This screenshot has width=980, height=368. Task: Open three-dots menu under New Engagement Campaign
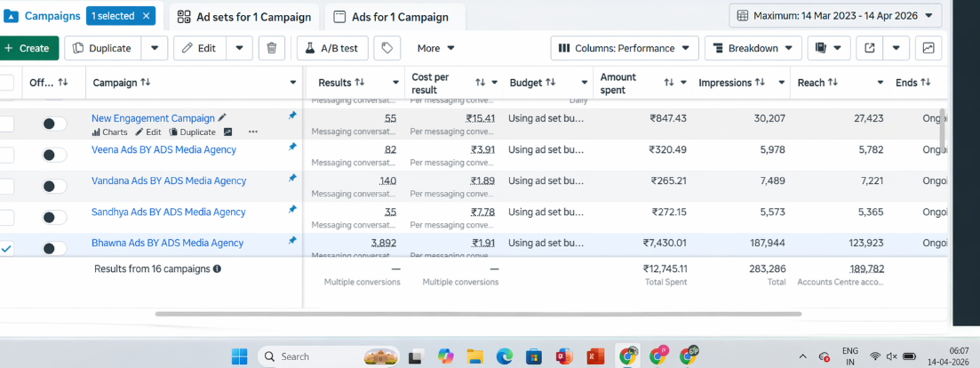(252, 132)
